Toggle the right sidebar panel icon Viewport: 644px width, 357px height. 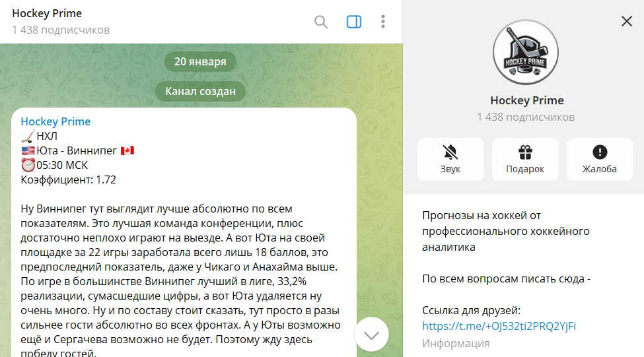tap(354, 22)
